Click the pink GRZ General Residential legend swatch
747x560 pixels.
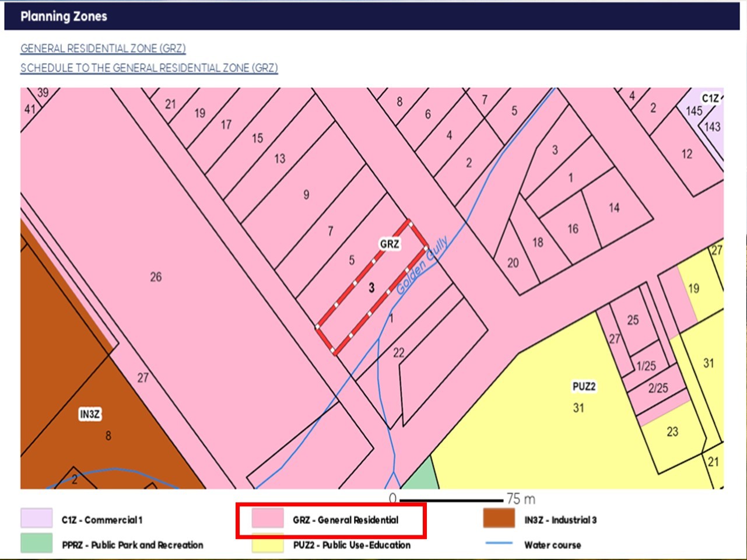(x=267, y=519)
